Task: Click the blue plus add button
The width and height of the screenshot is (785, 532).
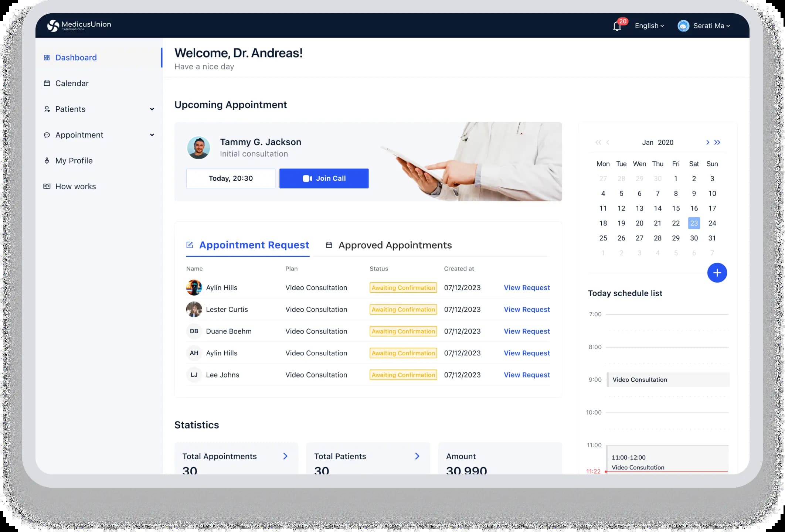Action: tap(717, 273)
